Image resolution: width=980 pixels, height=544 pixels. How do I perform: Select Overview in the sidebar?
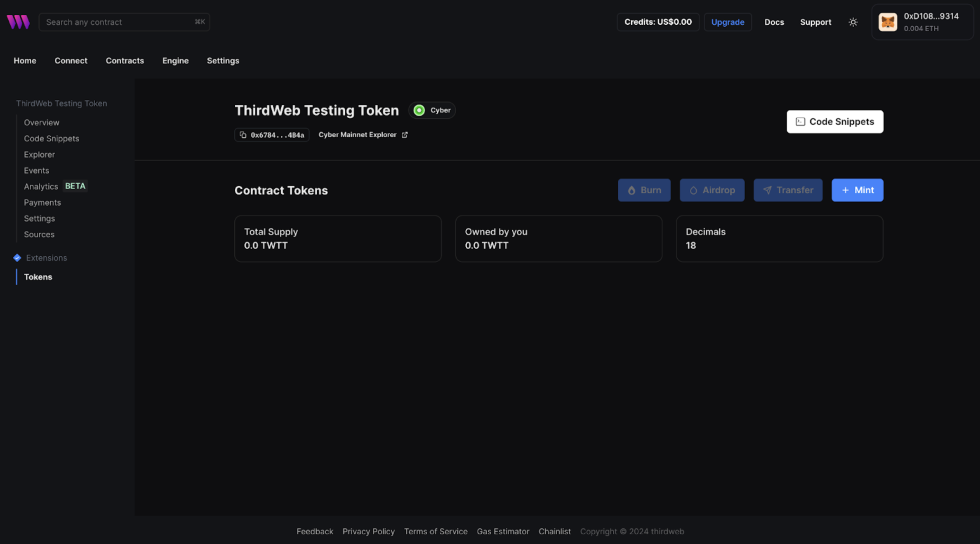[42, 122]
